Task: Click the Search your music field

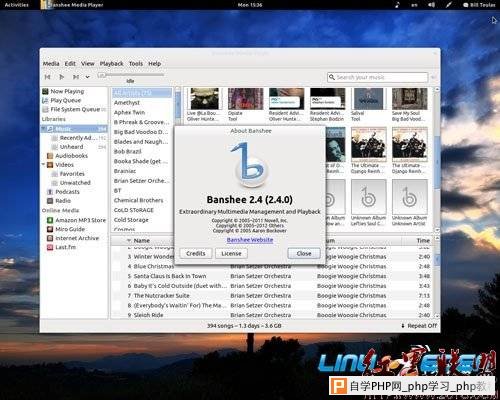Action: click(x=377, y=77)
